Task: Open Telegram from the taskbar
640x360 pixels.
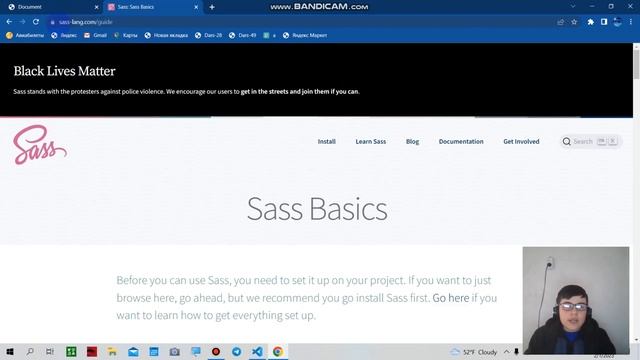Action: coord(236,351)
